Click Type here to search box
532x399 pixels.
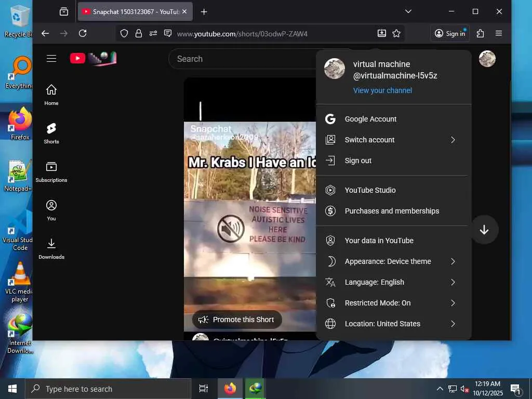coord(108,389)
